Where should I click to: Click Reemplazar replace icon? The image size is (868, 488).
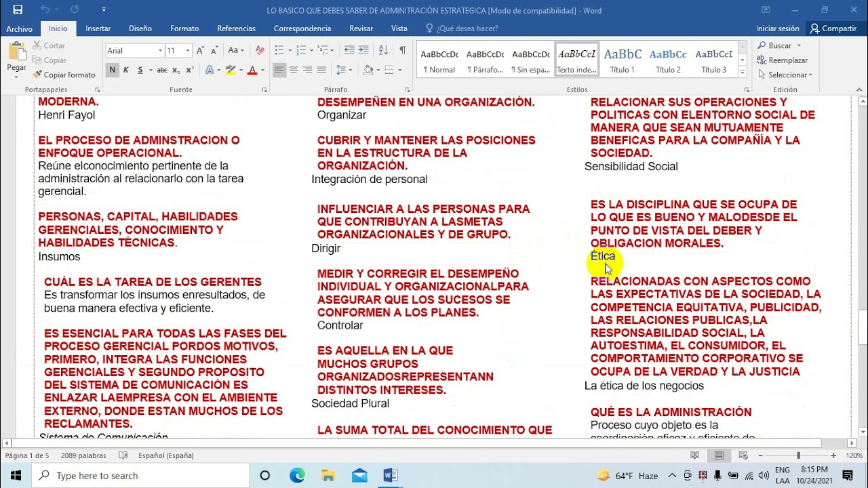click(782, 60)
